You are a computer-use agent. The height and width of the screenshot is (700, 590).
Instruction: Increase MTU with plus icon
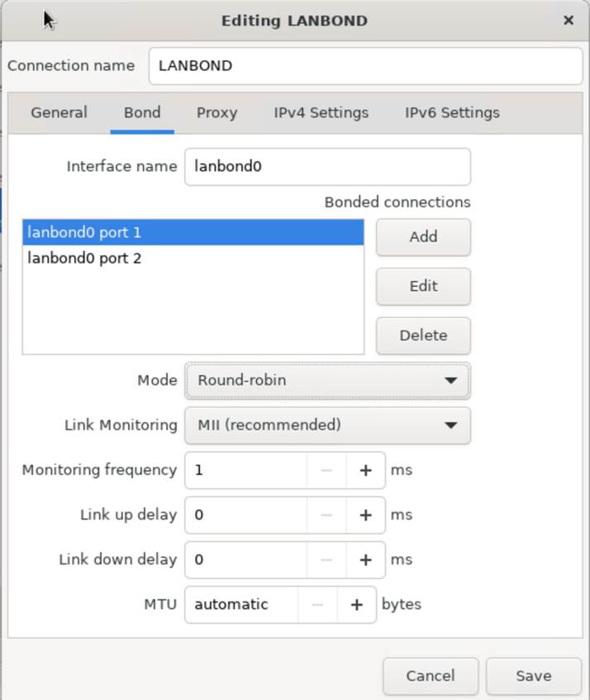tap(357, 604)
